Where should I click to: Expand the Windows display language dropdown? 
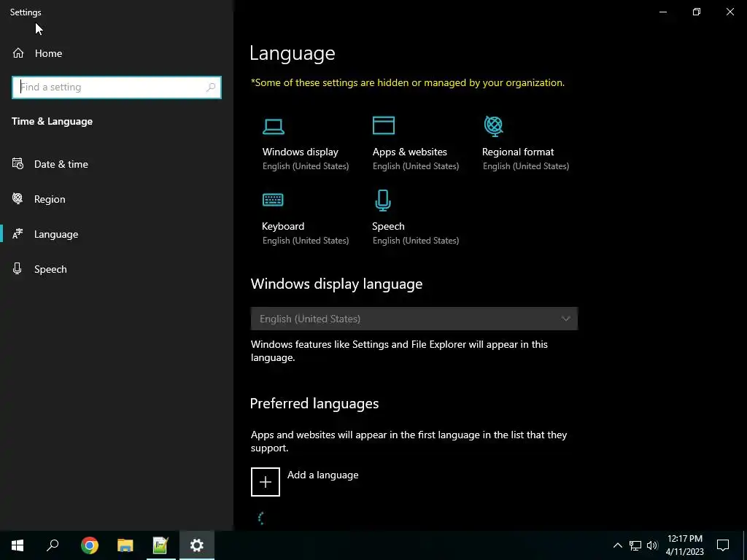point(414,319)
